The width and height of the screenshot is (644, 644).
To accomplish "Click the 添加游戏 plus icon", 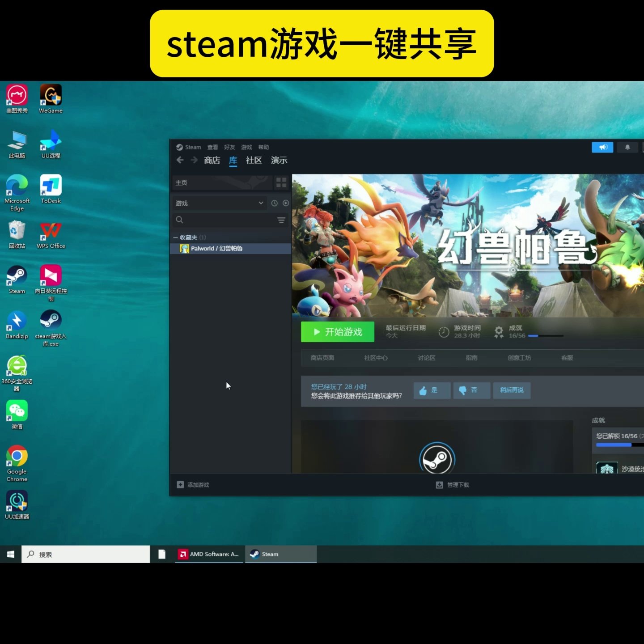I will click(180, 484).
